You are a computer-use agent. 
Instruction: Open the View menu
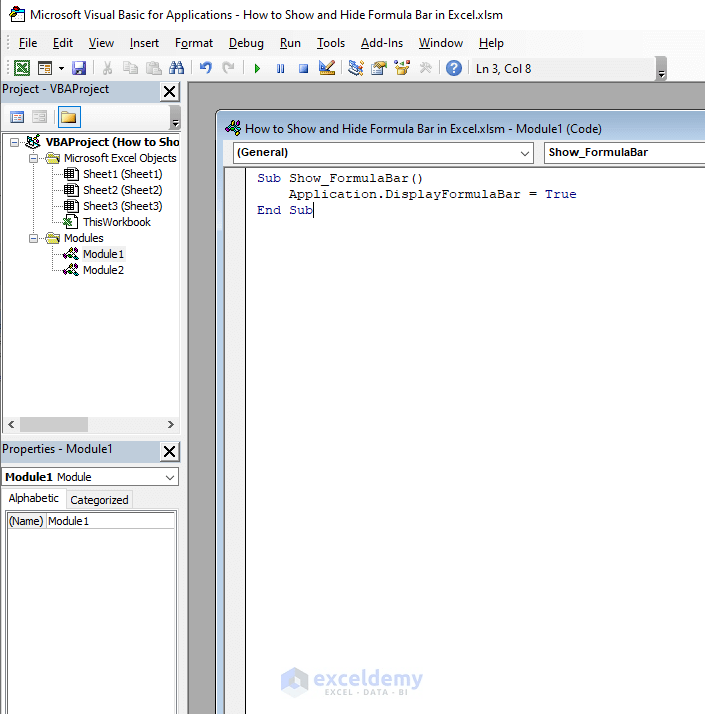101,43
